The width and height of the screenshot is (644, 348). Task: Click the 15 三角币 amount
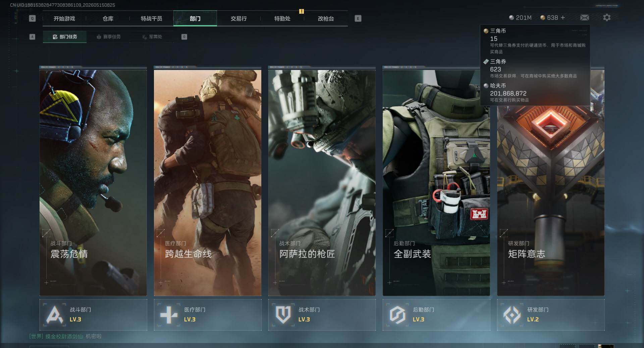point(494,39)
